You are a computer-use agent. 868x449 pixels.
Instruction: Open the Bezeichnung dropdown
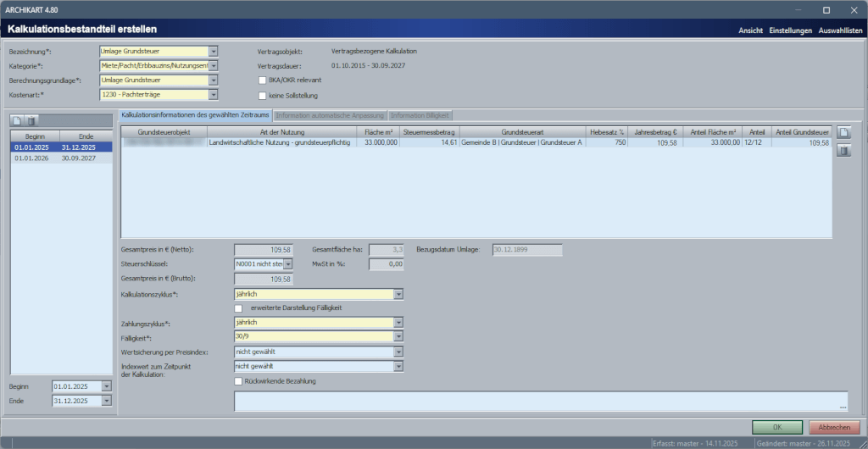point(214,51)
